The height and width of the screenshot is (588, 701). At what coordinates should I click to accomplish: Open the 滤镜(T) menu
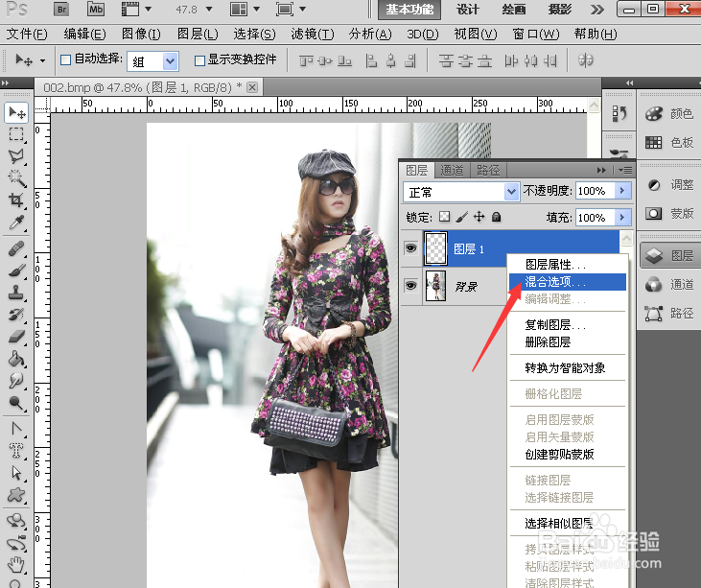point(312,34)
